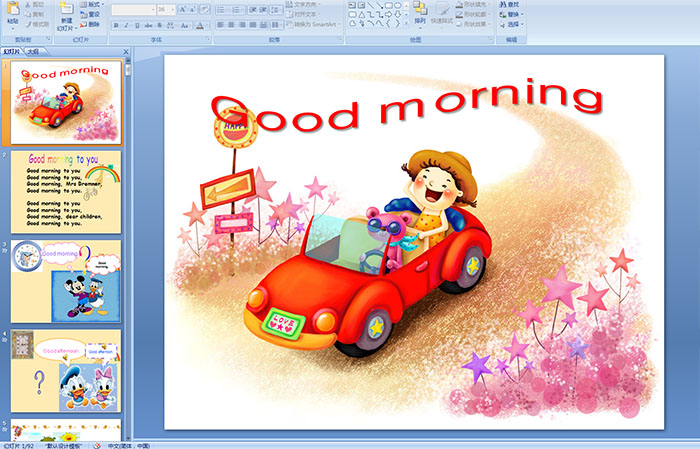Click the Increase Indent icon
The width and height of the screenshot is (700, 449).
pyautogui.click(x=263, y=9)
